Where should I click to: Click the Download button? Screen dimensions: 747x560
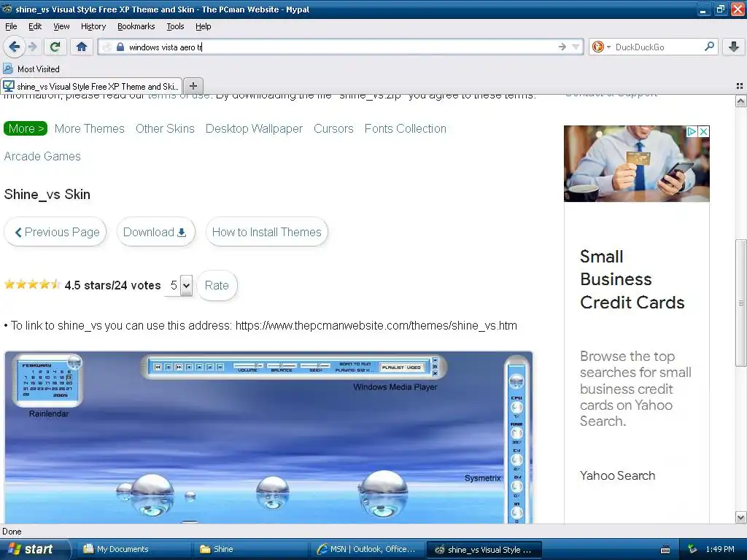click(156, 232)
